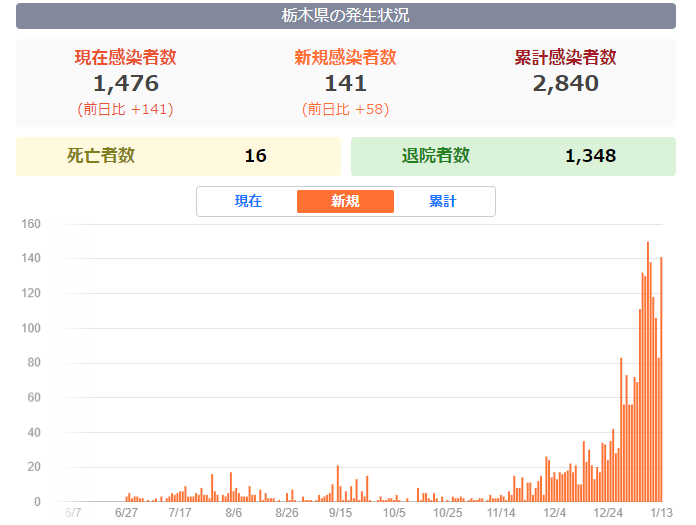Click the y-axis label 120

(x=31, y=293)
